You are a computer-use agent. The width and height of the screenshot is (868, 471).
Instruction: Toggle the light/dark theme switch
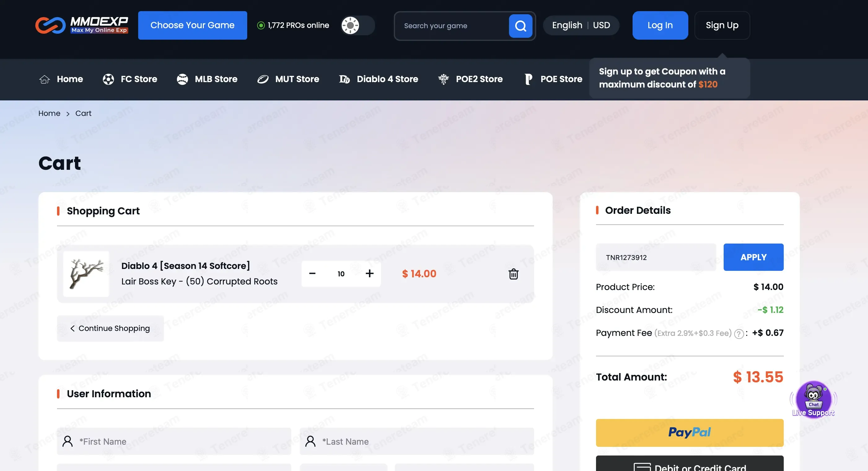(357, 25)
